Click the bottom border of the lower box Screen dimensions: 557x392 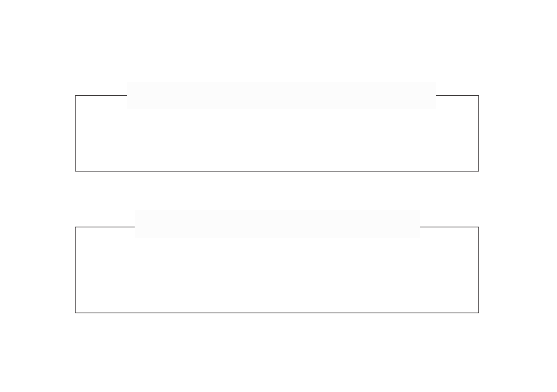(277, 313)
